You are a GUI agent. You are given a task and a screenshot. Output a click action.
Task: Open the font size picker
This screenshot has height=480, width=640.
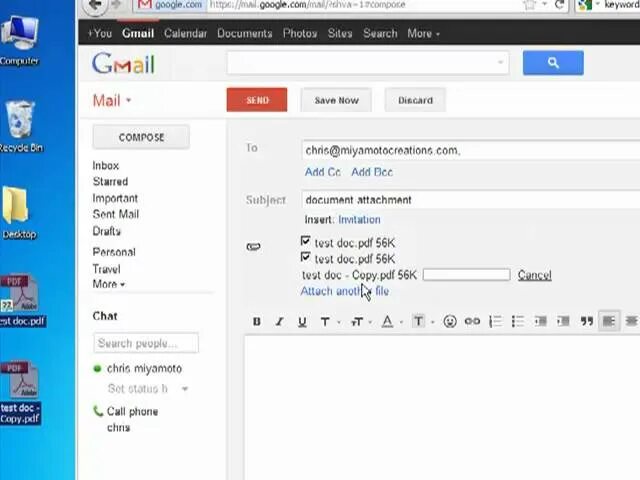pyautogui.click(x=361, y=322)
